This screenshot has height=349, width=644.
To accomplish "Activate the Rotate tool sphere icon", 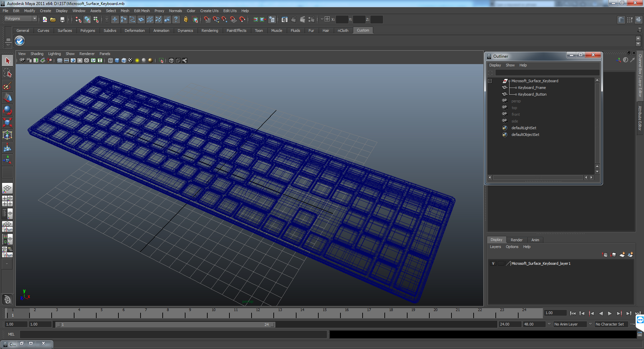I will click(7, 110).
